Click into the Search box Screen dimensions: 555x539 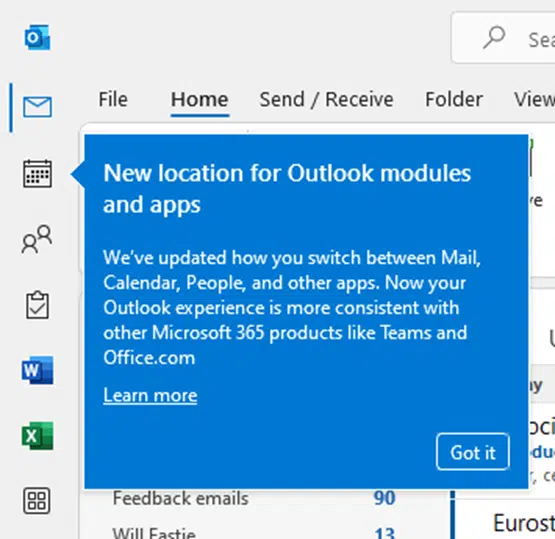point(503,38)
